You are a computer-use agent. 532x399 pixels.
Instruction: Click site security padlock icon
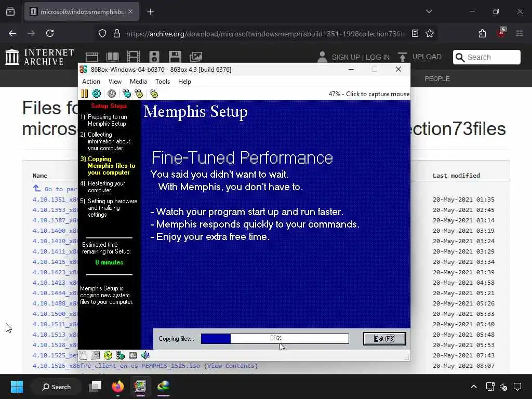coord(117,33)
